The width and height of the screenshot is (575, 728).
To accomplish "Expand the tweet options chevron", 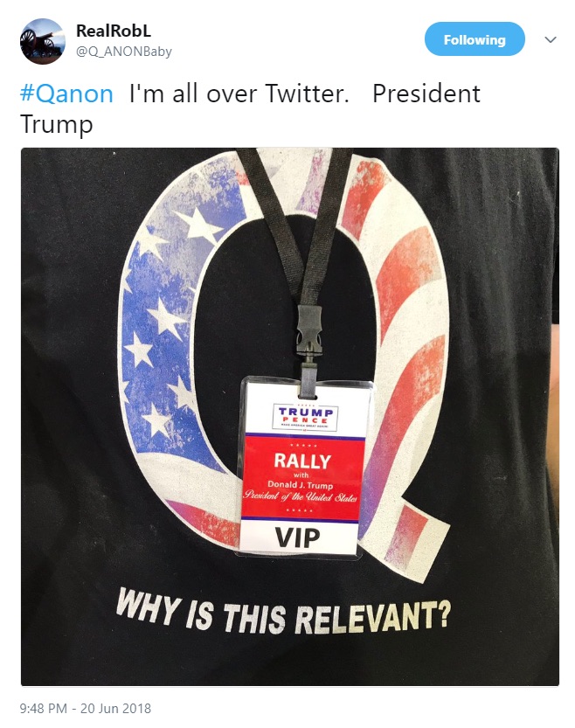I will point(551,39).
